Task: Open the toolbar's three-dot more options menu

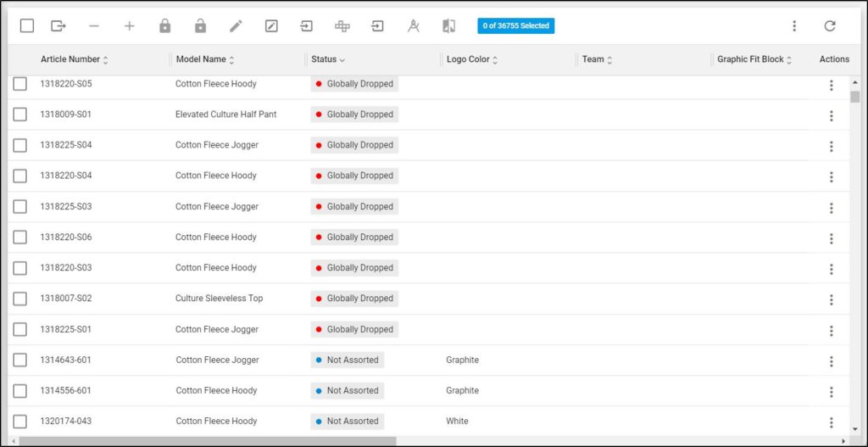Action: click(x=794, y=26)
